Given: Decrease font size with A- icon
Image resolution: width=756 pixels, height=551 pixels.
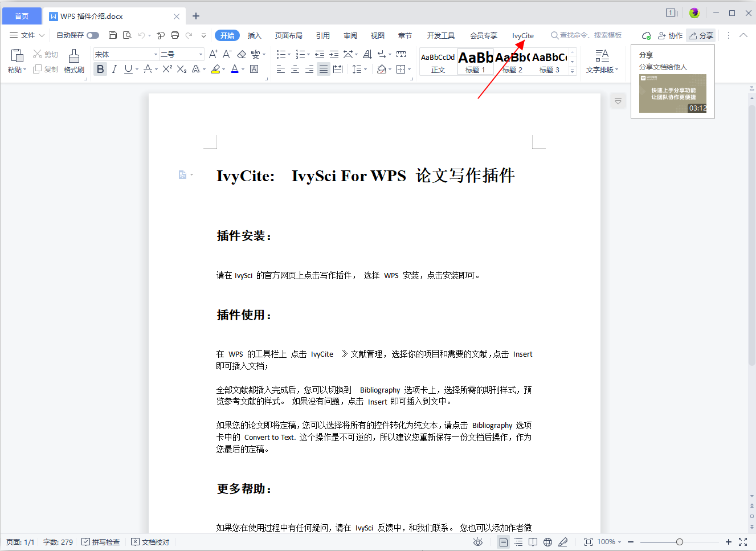Looking at the screenshot, I should coord(227,54).
